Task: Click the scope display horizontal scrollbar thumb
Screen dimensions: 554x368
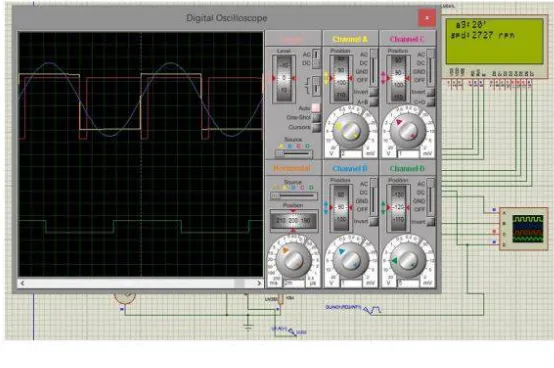Action: tap(240, 283)
